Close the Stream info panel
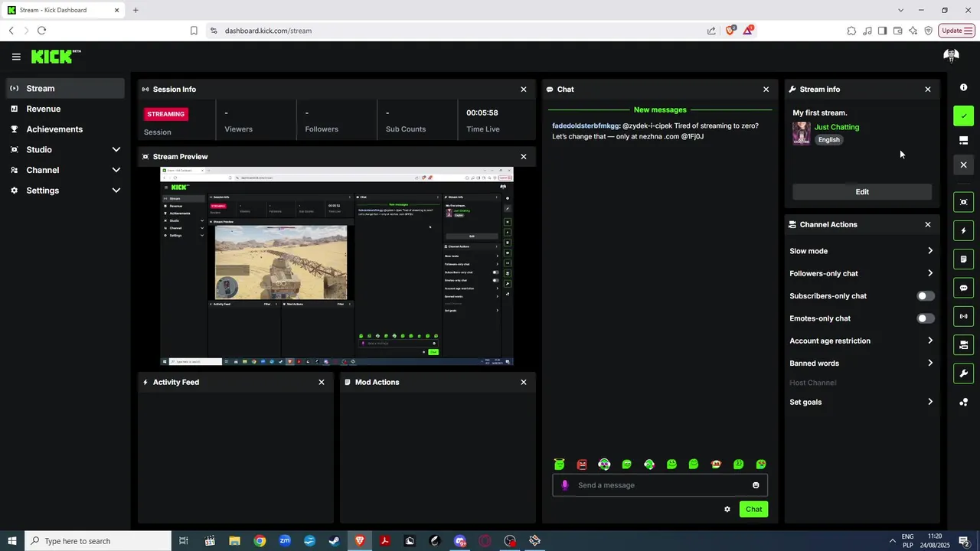The height and width of the screenshot is (551, 980). (928, 90)
